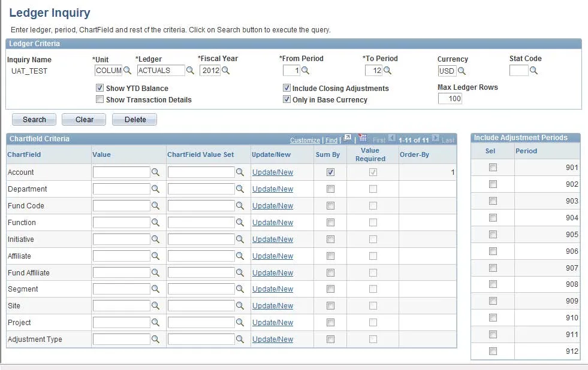This screenshot has height=370, width=588.
Task: Click Update/New link for Segment
Action: (x=273, y=289)
